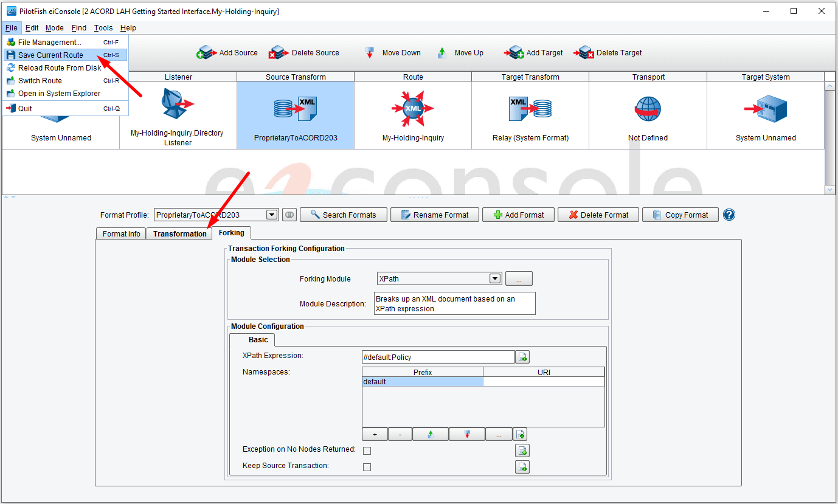Open the Find menu
Screen dimensions: 838x504
pos(79,28)
